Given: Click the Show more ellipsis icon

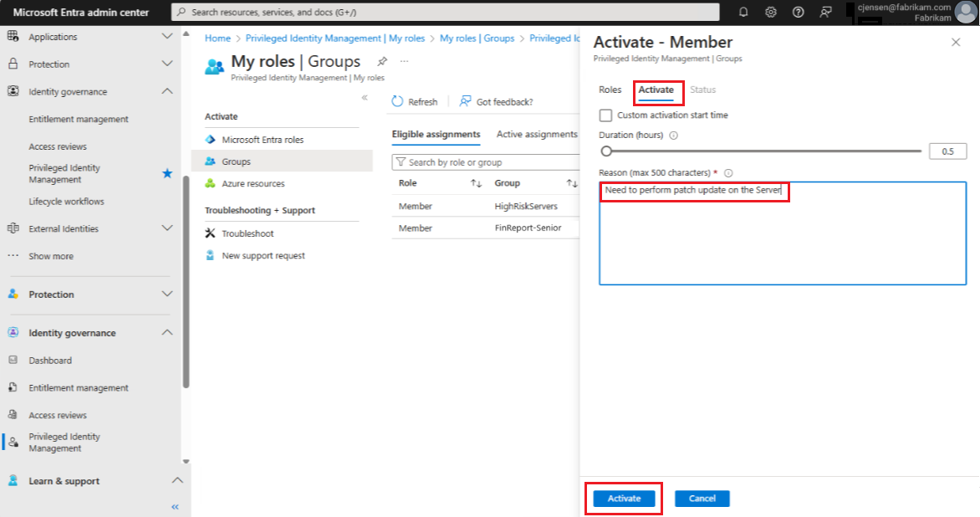Looking at the screenshot, I should tap(13, 256).
